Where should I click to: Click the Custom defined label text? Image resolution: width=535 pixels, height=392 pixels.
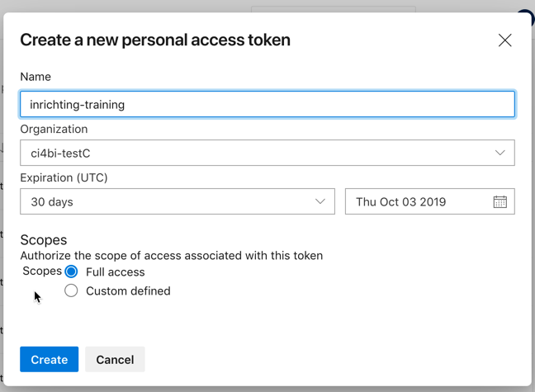click(x=128, y=290)
